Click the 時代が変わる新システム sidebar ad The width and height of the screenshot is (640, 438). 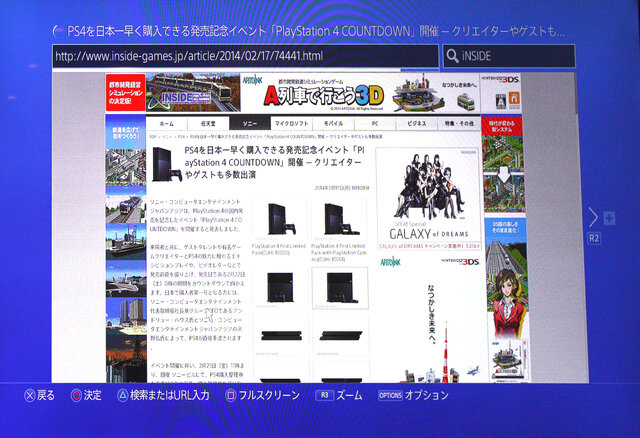pos(503,165)
